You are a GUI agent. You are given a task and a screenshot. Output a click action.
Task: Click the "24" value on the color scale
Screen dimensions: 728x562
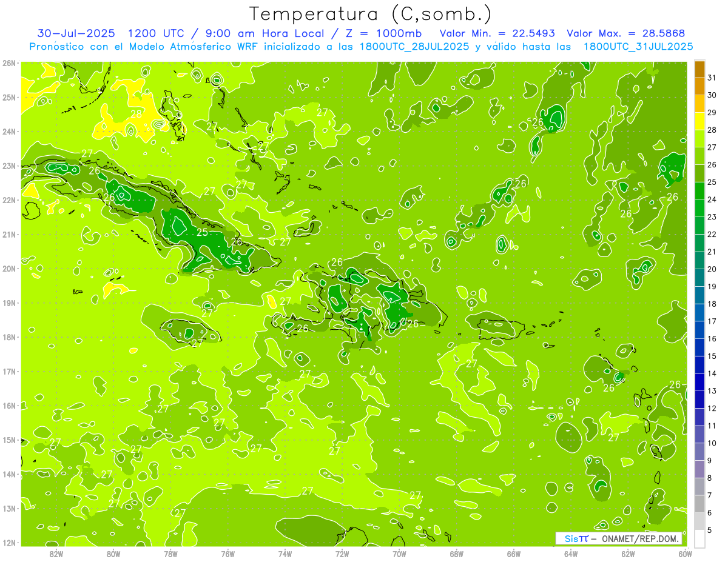(712, 199)
